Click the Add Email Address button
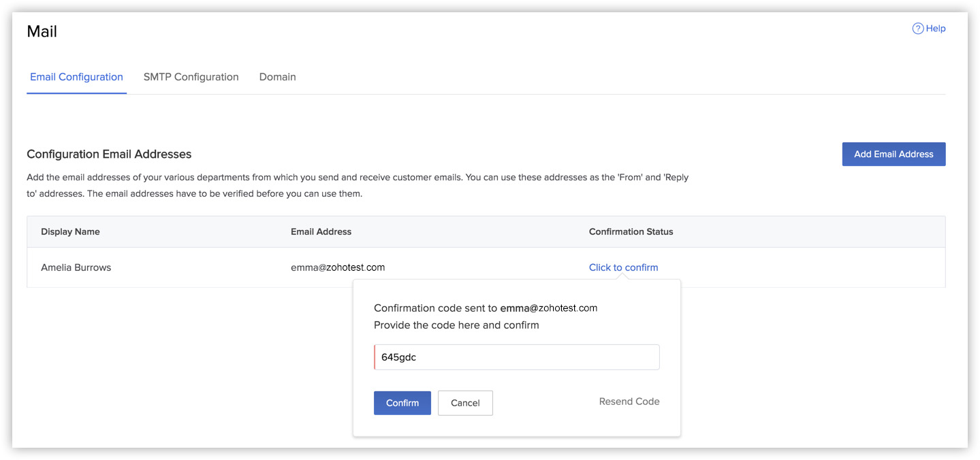This screenshot has height=460, width=980. 894,154
